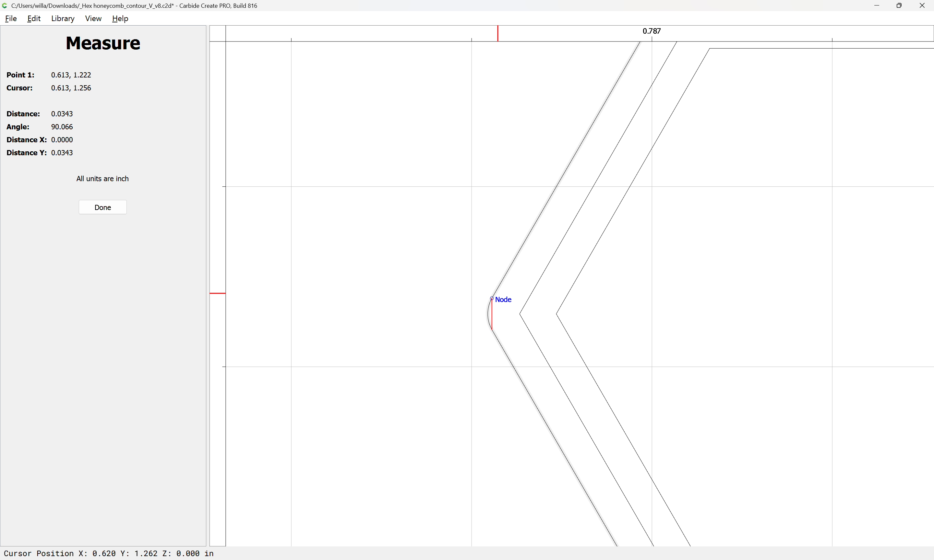Screen dimensions: 934x560
Task: Click the Measure panel heading
Action: click(103, 43)
